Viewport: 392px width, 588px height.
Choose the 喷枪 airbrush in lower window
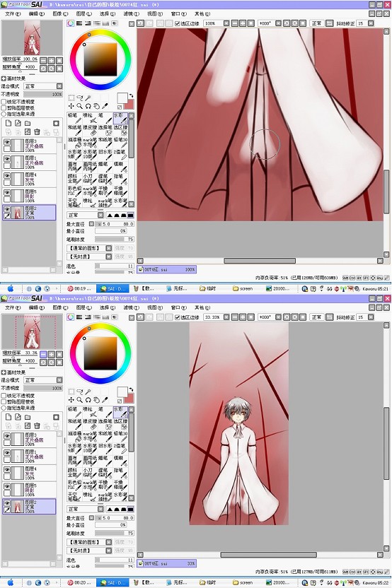pos(90,412)
